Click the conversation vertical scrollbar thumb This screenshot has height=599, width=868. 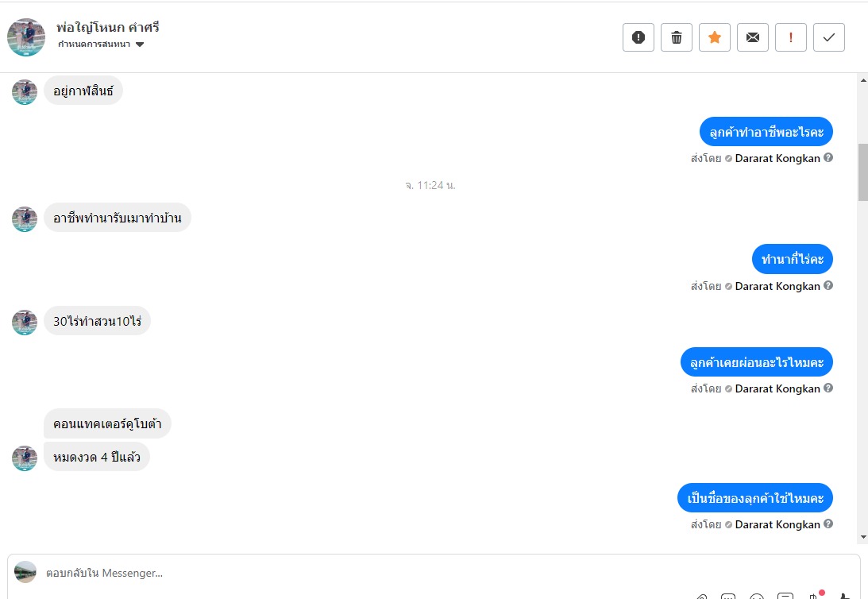pos(862,172)
